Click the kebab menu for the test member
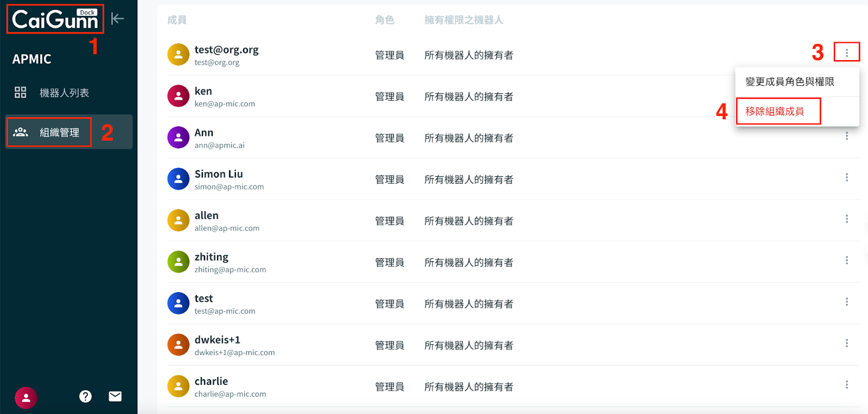 (x=846, y=302)
